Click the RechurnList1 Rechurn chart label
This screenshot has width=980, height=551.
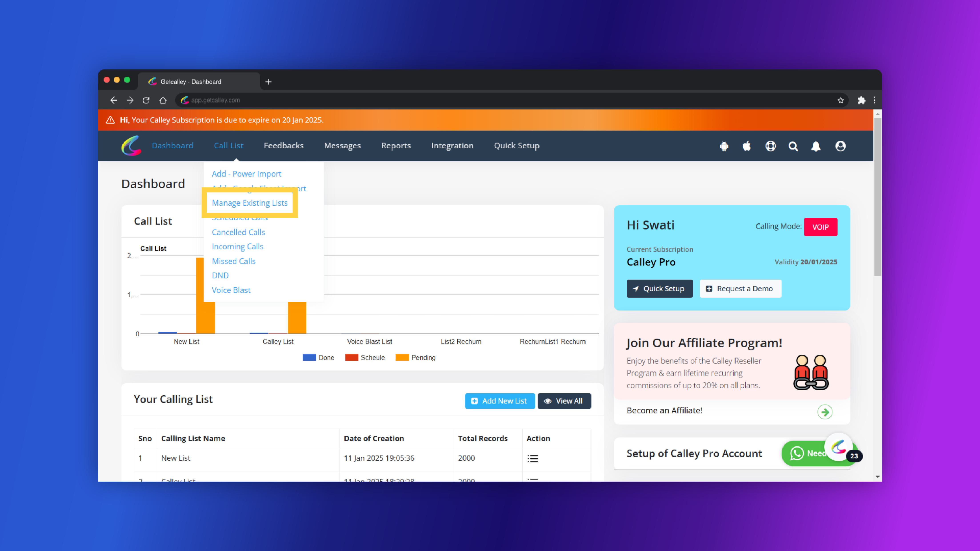pyautogui.click(x=552, y=342)
